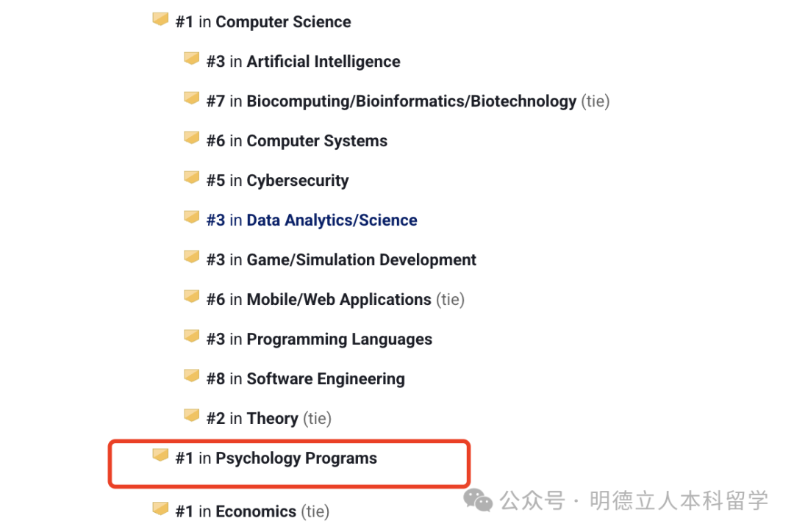
Task: Select the Software Engineering ranking link
Action: [325, 379]
